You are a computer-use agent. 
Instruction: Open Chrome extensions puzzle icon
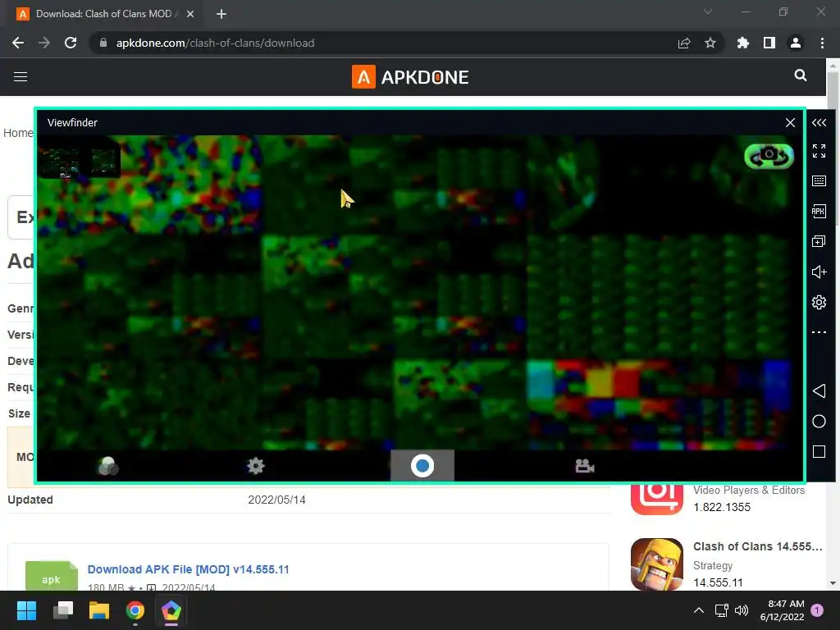(x=743, y=43)
